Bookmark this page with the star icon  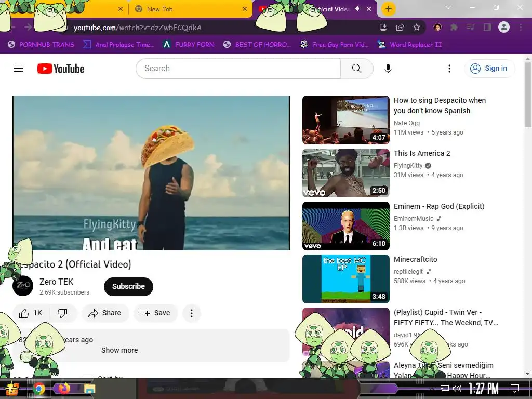pos(417,27)
